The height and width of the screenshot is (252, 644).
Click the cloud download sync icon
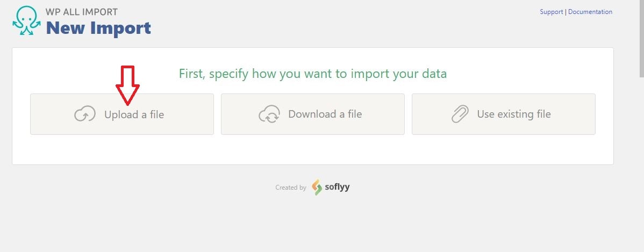pyautogui.click(x=269, y=114)
